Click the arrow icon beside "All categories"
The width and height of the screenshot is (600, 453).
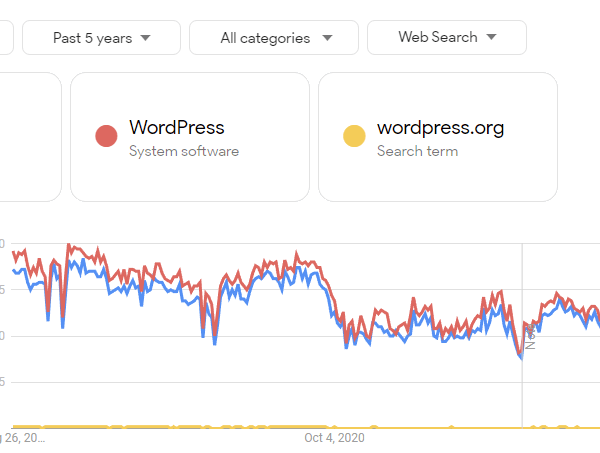pos(327,38)
